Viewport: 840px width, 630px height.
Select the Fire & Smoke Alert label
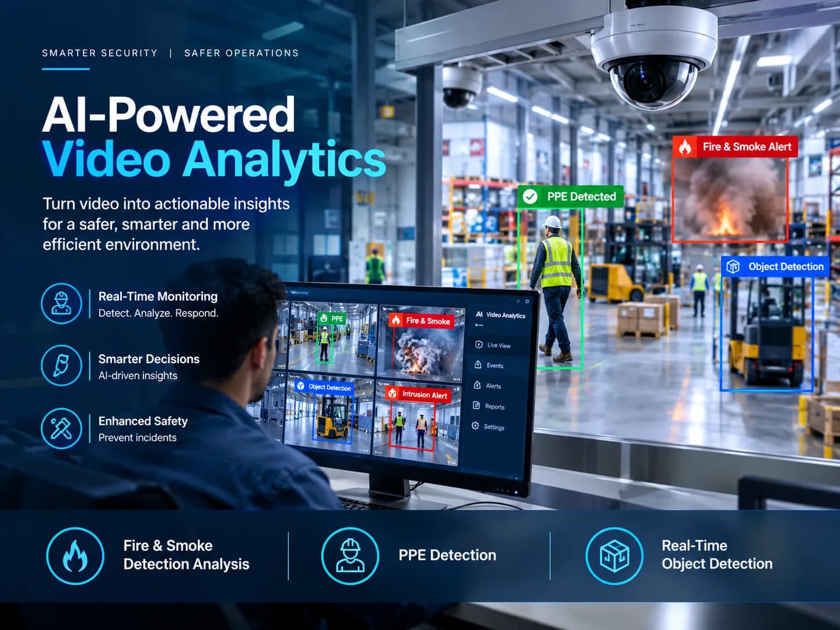pos(735,147)
